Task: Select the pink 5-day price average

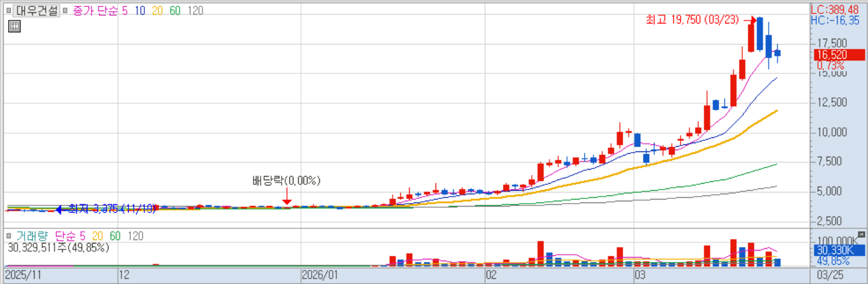Action: coord(125,11)
